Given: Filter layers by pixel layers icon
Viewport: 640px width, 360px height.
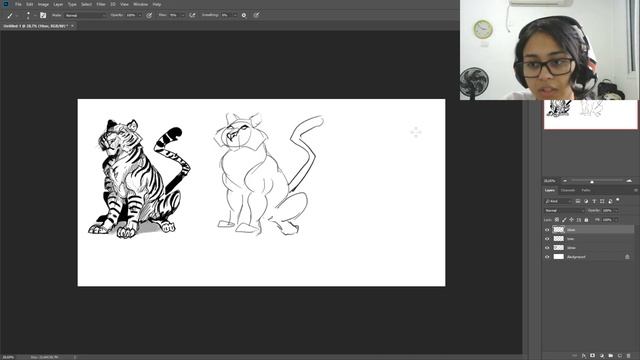Looking at the screenshot, I should pyautogui.click(x=578, y=201).
